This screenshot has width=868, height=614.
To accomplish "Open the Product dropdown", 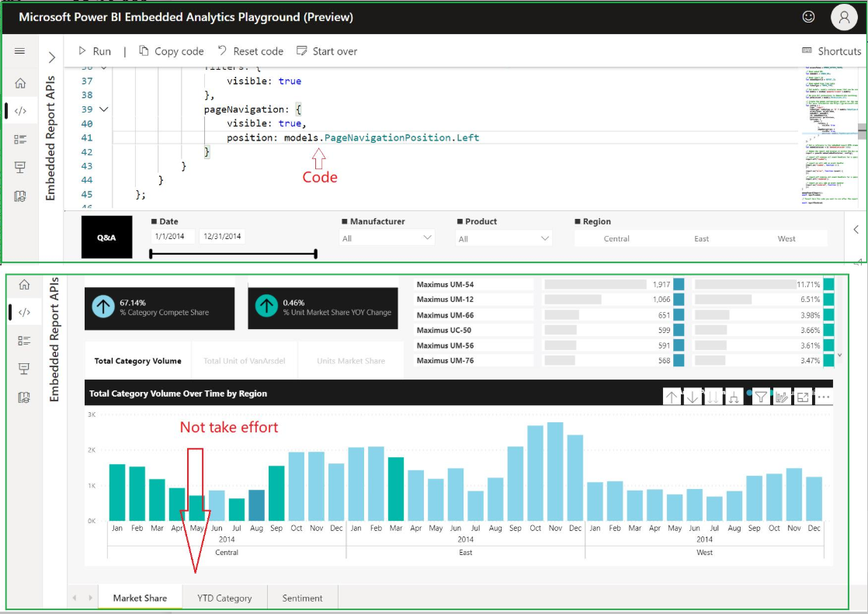I will (504, 238).
